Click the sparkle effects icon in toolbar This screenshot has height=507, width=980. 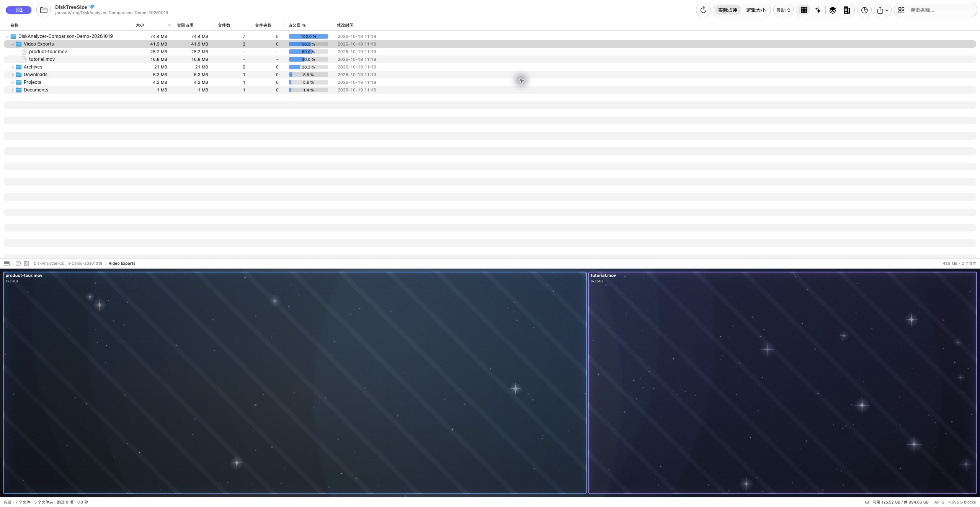point(818,10)
